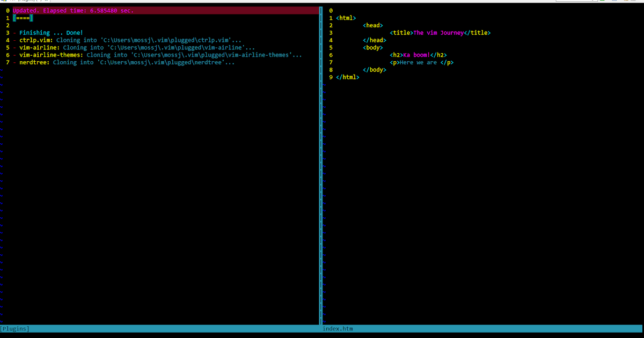Click the closing </html> tag

[x=347, y=77]
